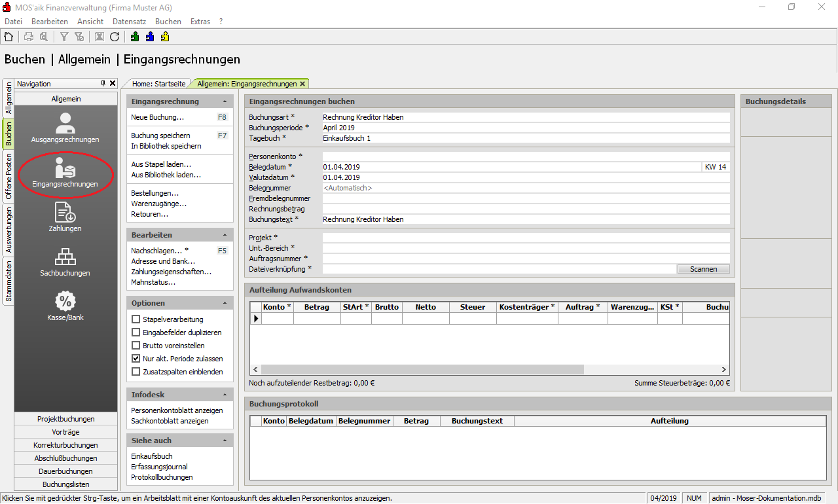This screenshot has width=838, height=504.
Task: Open Kasse/Bank in the navigation panel
Action: (65, 306)
